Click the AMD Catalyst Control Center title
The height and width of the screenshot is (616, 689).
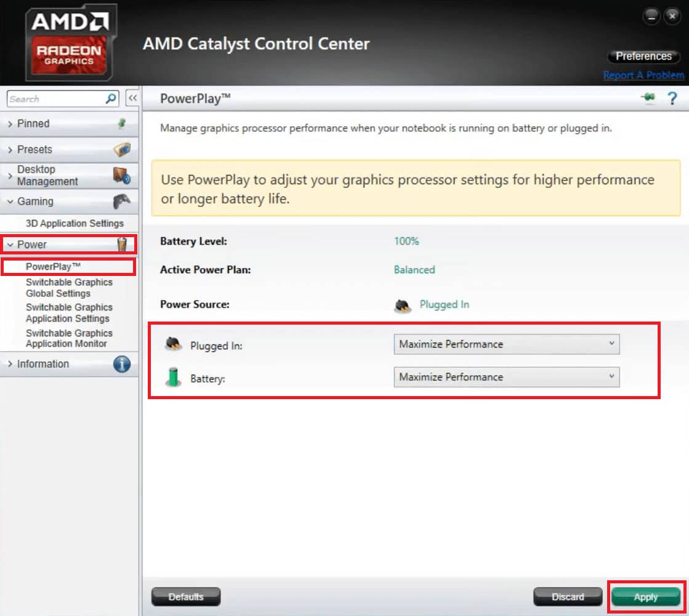256,44
